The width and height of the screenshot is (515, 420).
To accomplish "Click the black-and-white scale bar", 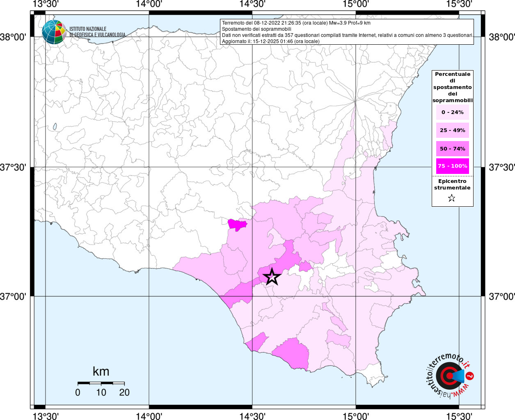I will [101, 383].
